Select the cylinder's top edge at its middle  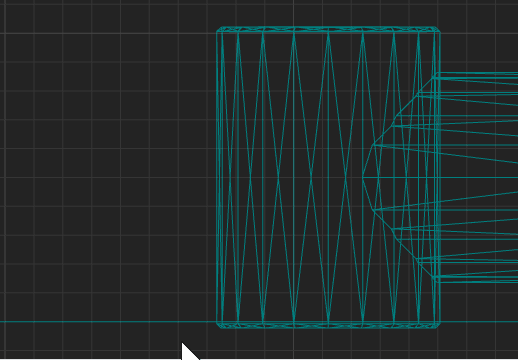(328, 29)
